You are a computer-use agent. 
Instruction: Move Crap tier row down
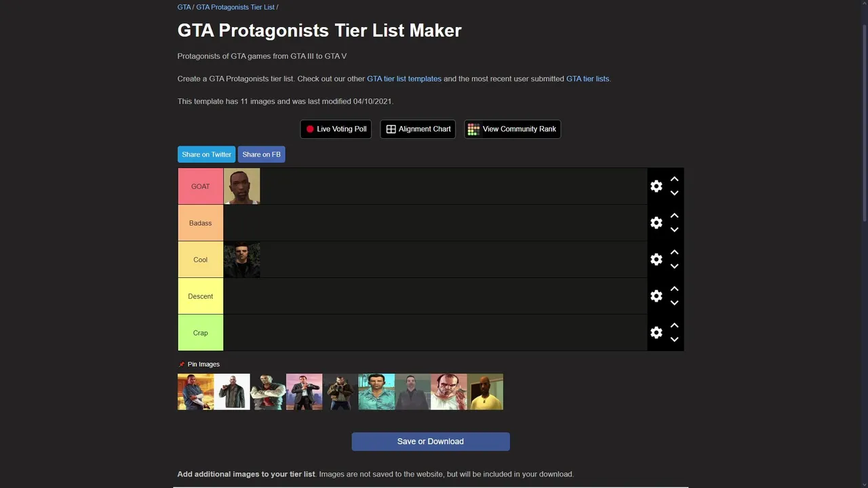tap(674, 340)
